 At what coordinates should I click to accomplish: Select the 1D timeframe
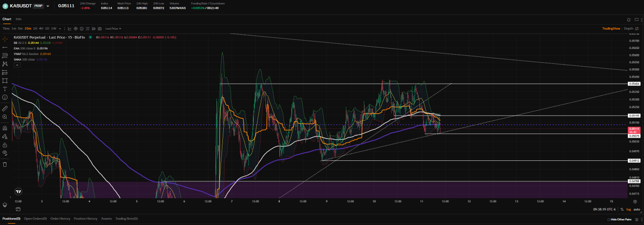pos(47,28)
